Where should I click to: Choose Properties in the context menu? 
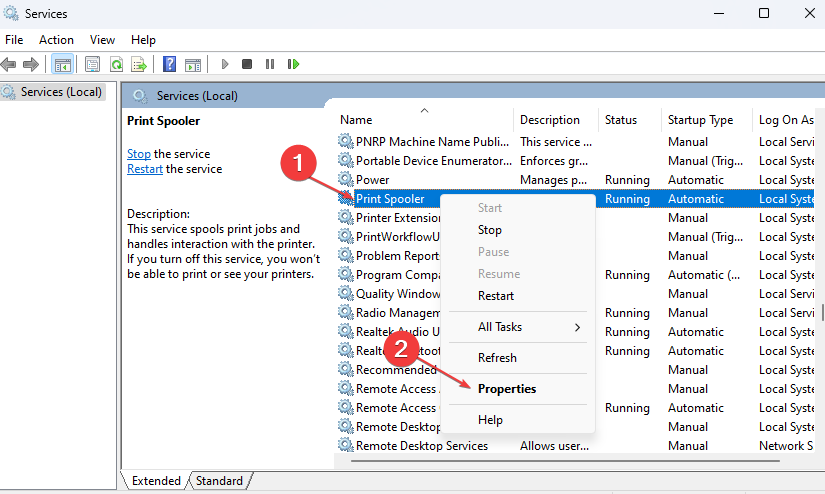pyautogui.click(x=518, y=389)
